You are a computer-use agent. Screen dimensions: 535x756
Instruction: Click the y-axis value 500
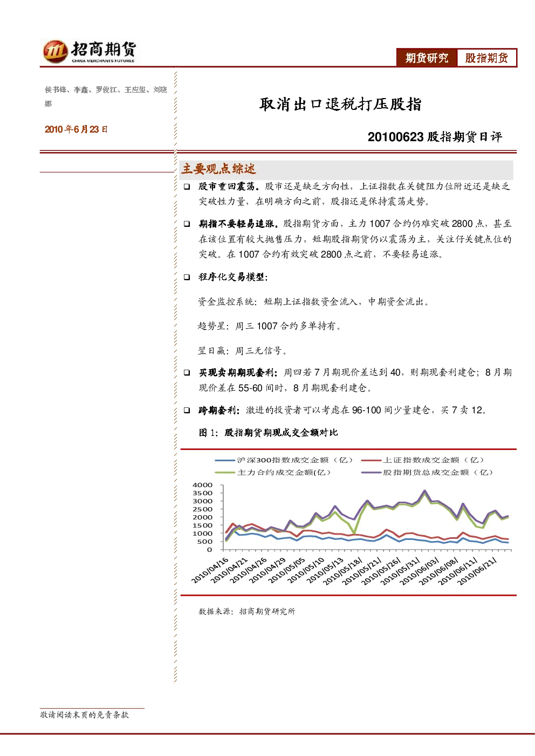click(205, 542)
